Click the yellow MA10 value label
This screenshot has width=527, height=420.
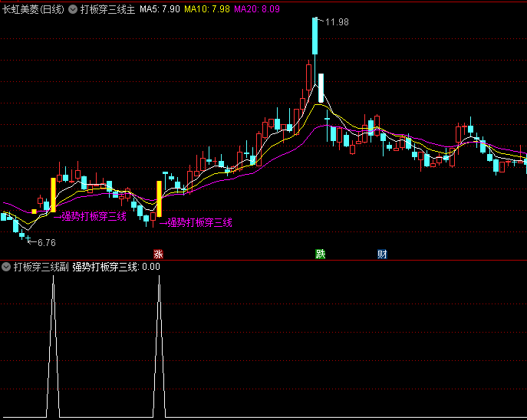[x=207, y=10]
